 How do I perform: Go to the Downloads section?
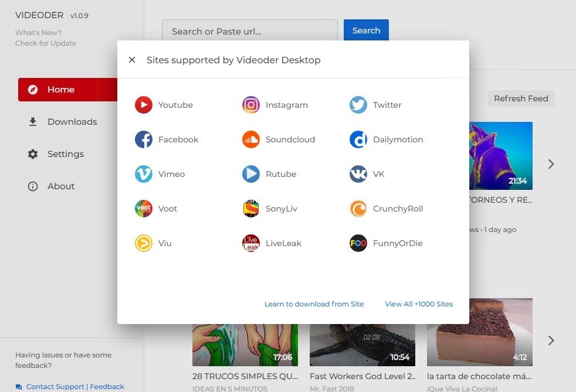72,122
